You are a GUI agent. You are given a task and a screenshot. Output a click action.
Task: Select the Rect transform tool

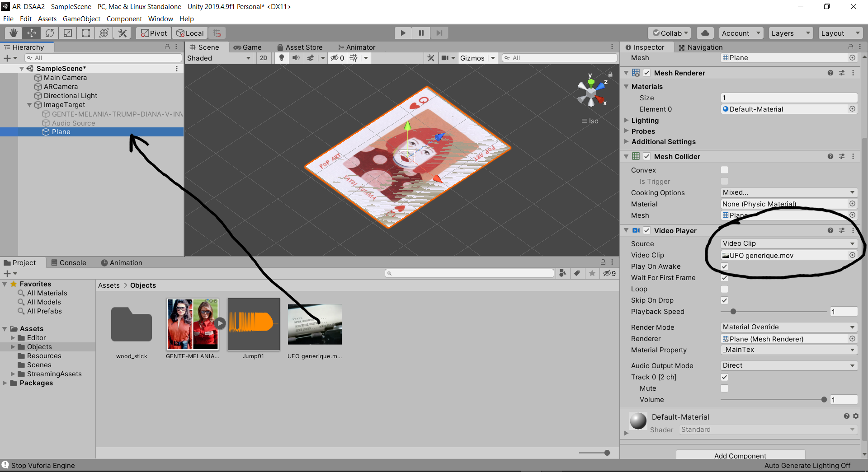pos(86,33)
